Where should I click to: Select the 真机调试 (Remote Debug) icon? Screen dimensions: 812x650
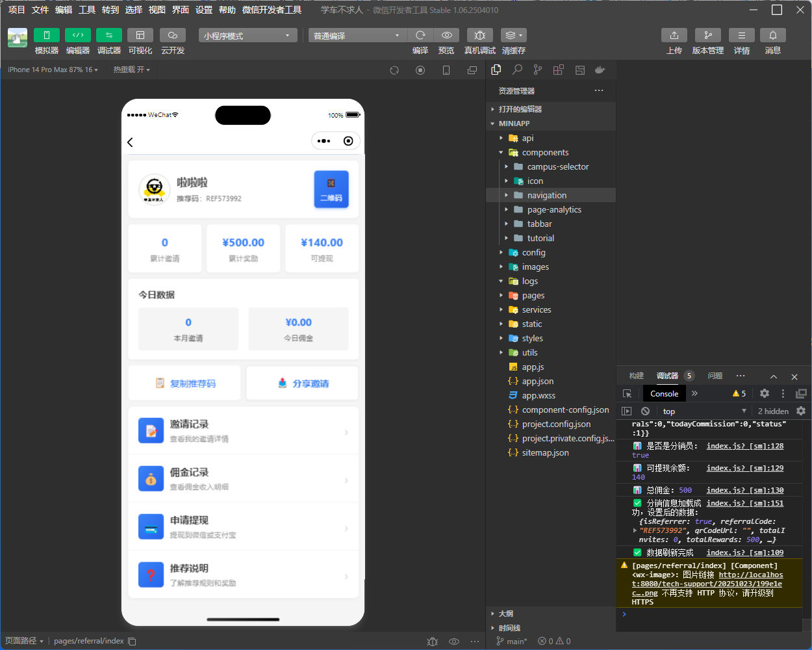(479, 35)
